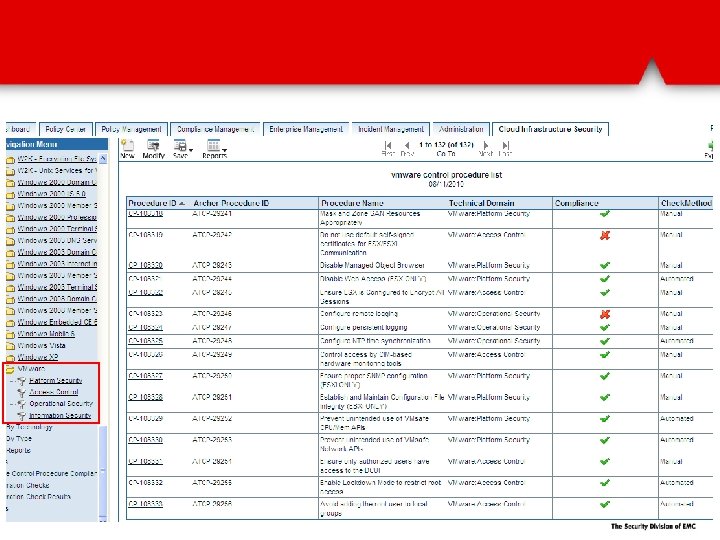
Task: Click green check for Enable Lockdown Mode row
Action: click(605, 483)
